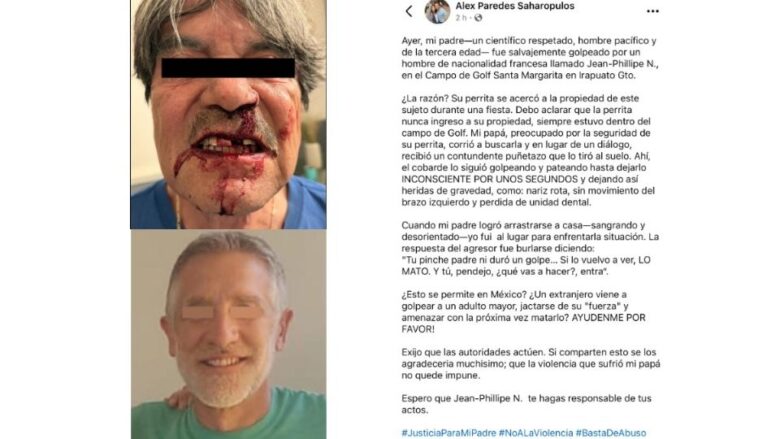Open the top photo with the black censor bar
The width and height of the screenshot is (780, 439).
(x=228, y=114)
